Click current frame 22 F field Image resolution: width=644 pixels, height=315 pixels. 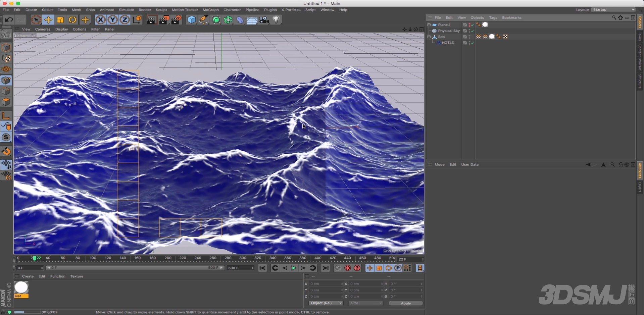click(x=410, y=259)
